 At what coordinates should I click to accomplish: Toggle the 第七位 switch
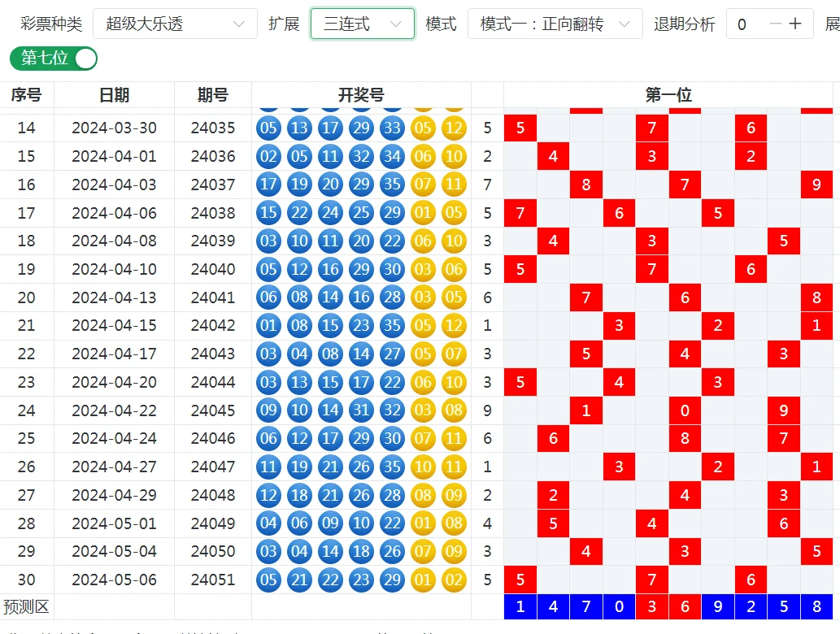point(54,59)
